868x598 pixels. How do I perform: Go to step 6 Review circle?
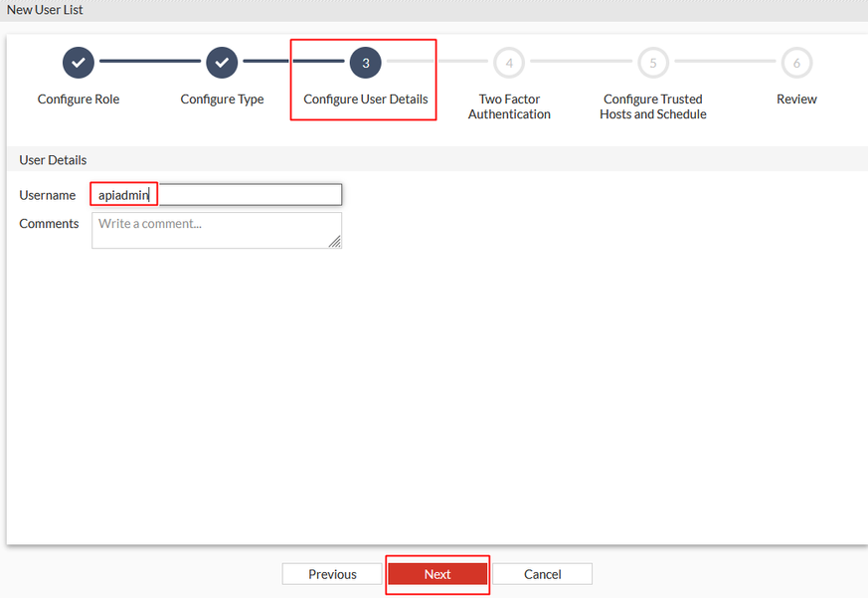coord(796,63)
